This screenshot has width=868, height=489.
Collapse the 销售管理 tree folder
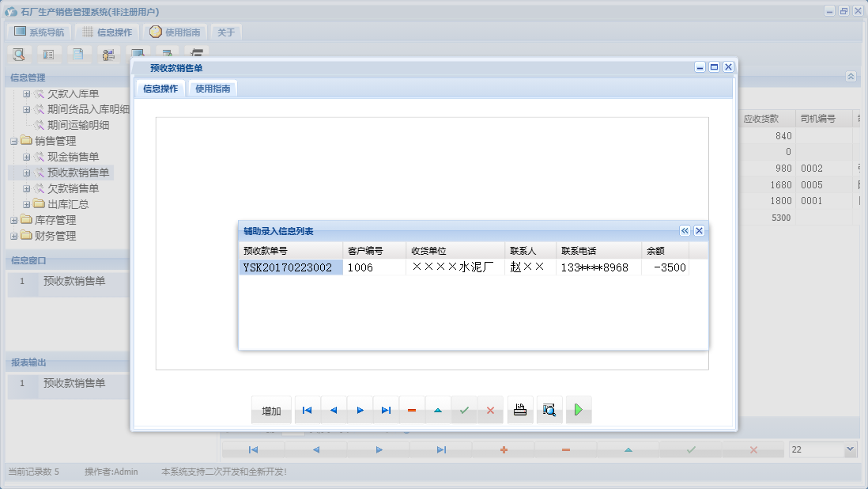(13, 141)
